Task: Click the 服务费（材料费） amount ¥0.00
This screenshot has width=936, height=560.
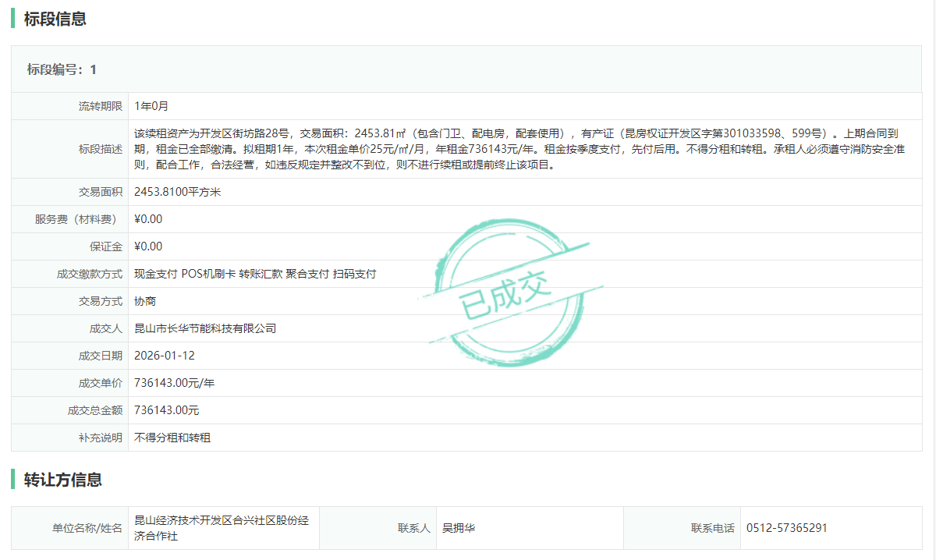Action: [x=148, y=219]
